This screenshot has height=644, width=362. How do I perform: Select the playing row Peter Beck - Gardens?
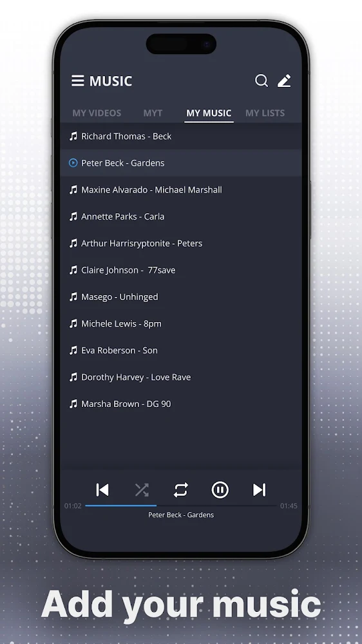click(x=181, y=163)
